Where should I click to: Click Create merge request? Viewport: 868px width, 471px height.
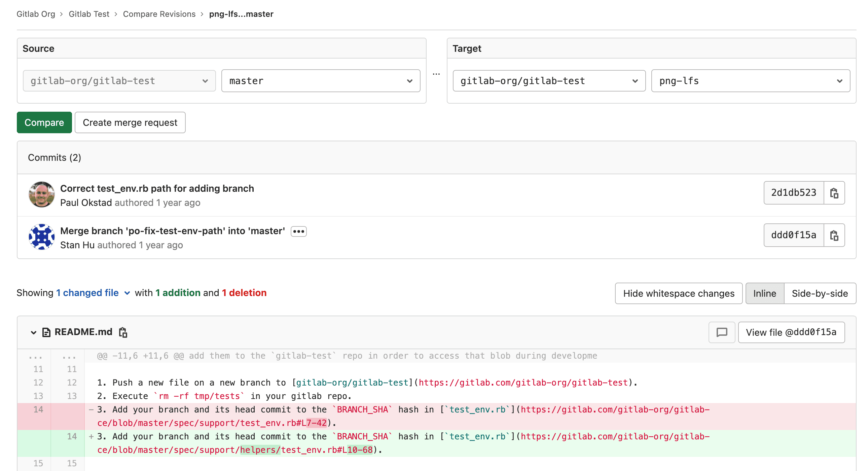pos(130,123)
